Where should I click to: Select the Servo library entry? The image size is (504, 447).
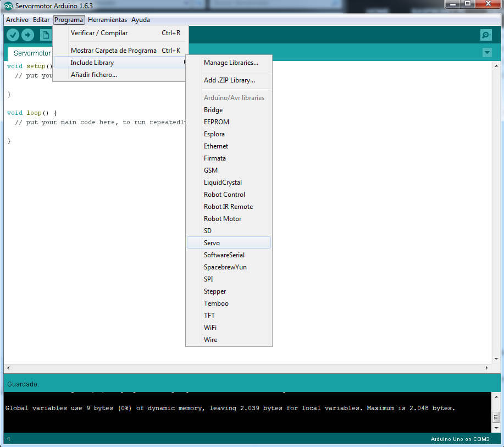click(x=212, y=242)
